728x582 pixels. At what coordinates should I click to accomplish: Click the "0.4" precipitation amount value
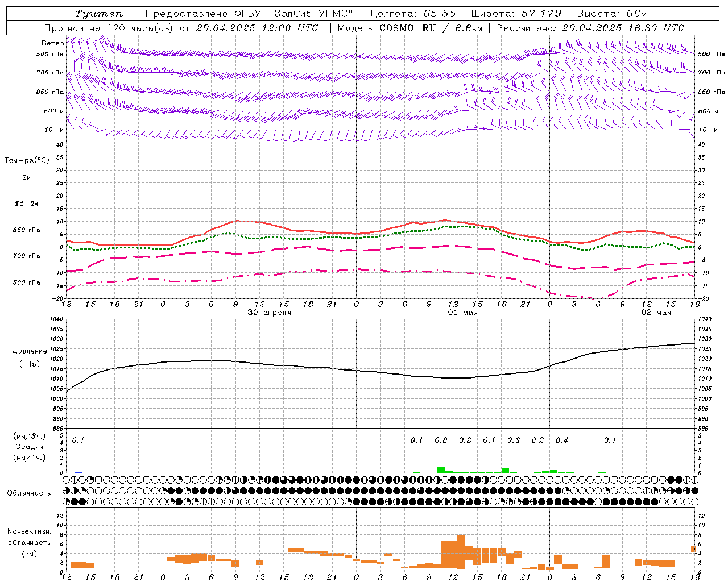[562, 440]
